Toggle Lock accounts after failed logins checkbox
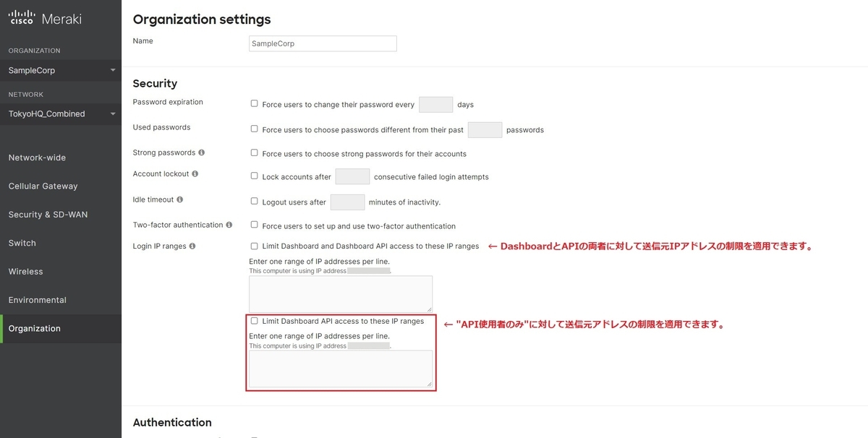 point(254,176)
